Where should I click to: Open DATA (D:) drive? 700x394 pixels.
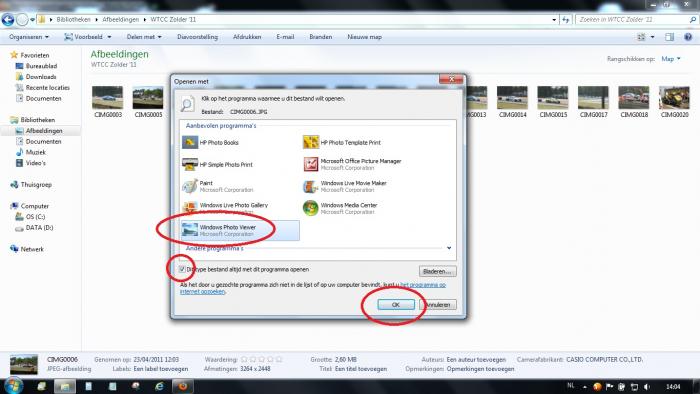click(x=39, y=228)
